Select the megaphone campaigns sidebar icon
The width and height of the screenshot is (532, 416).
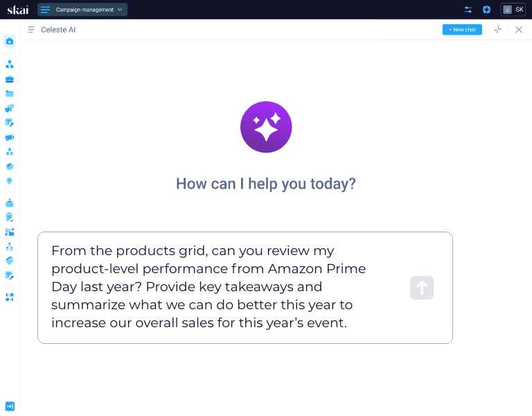pos(10,137)
